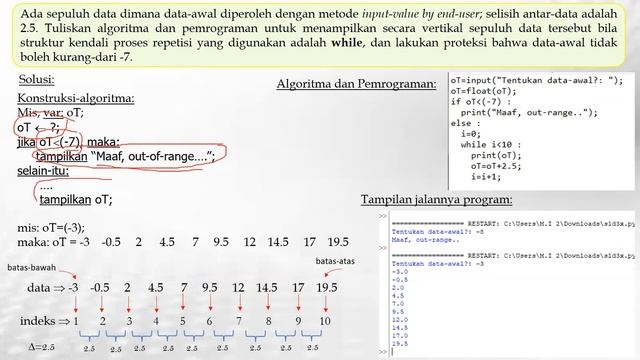Click index number 10 in the indeks row
The image size is (640, 360).
point(325,321)
